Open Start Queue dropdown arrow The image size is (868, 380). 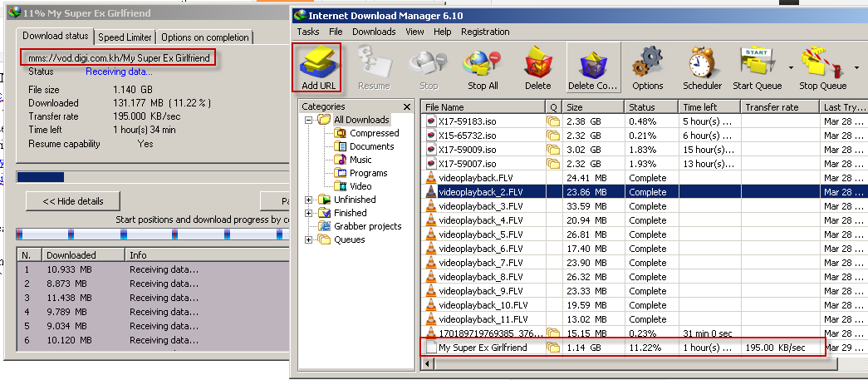point(790,67)
